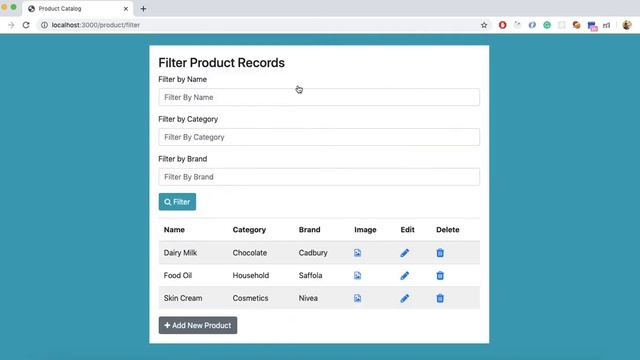Viewport: 640px width, 360px height.
Task: Select the Product Catalog tab
Action: tap(78, 9)
